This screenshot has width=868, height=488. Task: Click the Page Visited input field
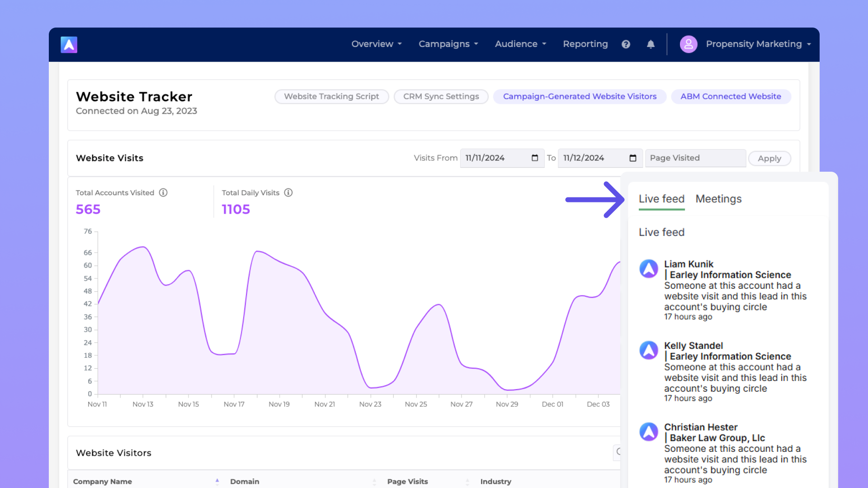[695, 158]
